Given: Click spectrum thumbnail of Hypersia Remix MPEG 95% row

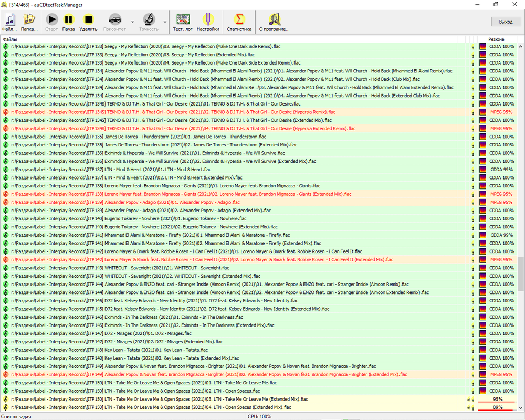Looking at the screenshot, I should [x=482, y=112].
